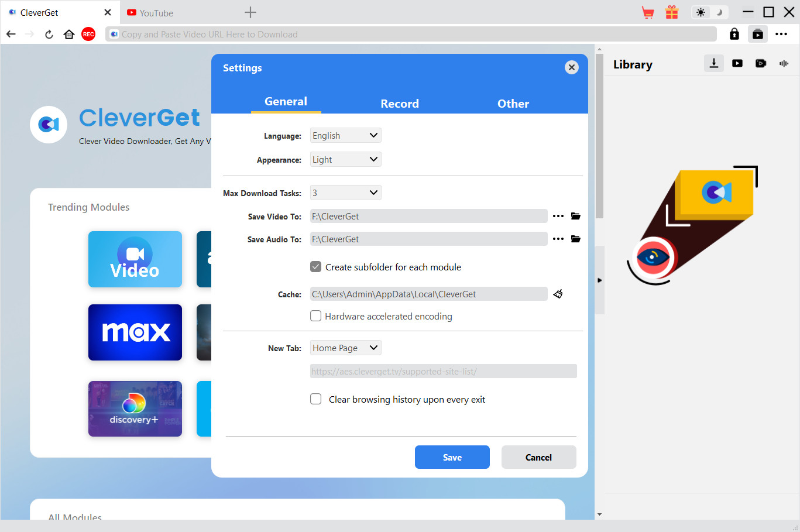
Task: Click the back navigation arrow
Action: pyautogui.click(x=11, y=34)
